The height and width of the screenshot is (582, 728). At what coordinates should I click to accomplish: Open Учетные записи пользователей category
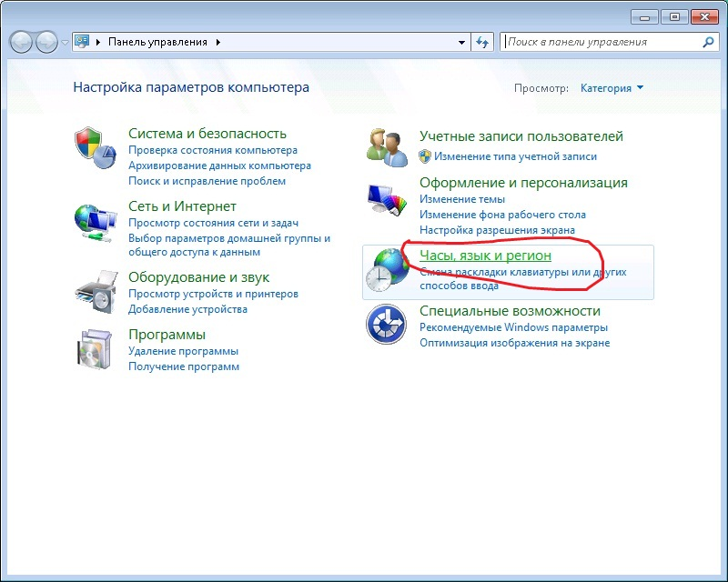point(521,136)
